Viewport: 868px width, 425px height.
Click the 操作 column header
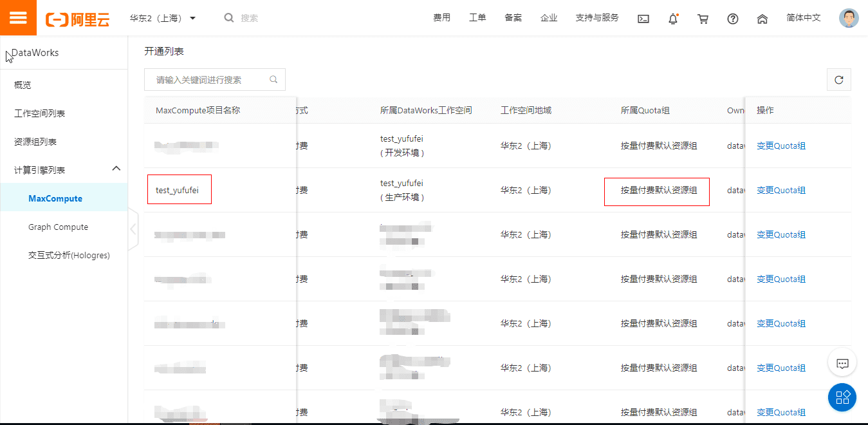point(765,111)
